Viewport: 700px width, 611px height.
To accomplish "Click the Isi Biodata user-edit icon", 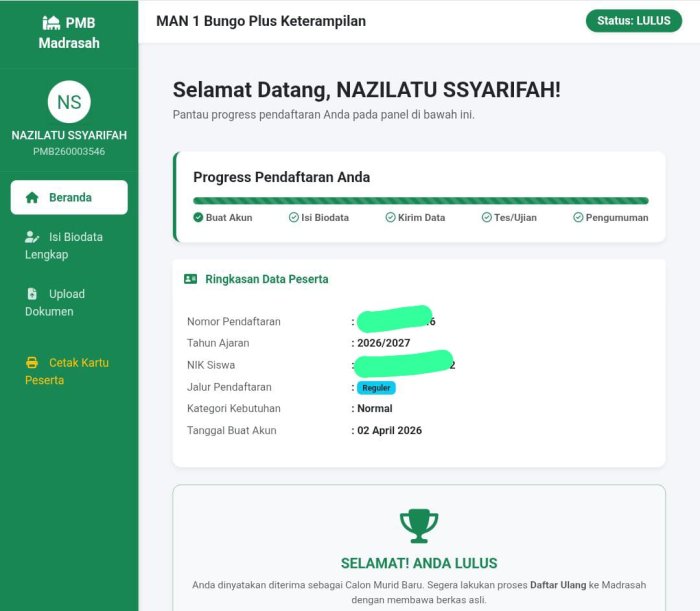I will coord(32,237).
